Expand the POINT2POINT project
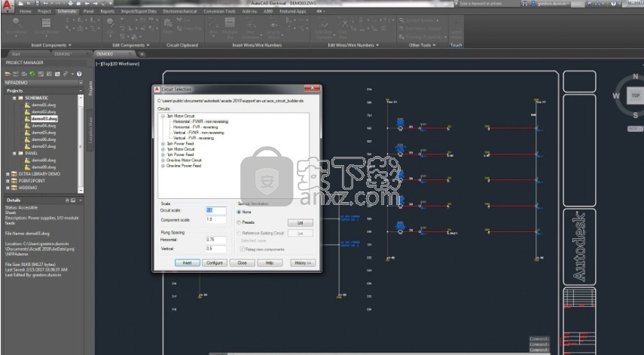Image resolution: width=644 pixels, height=355 pixels. click(8, 181)
